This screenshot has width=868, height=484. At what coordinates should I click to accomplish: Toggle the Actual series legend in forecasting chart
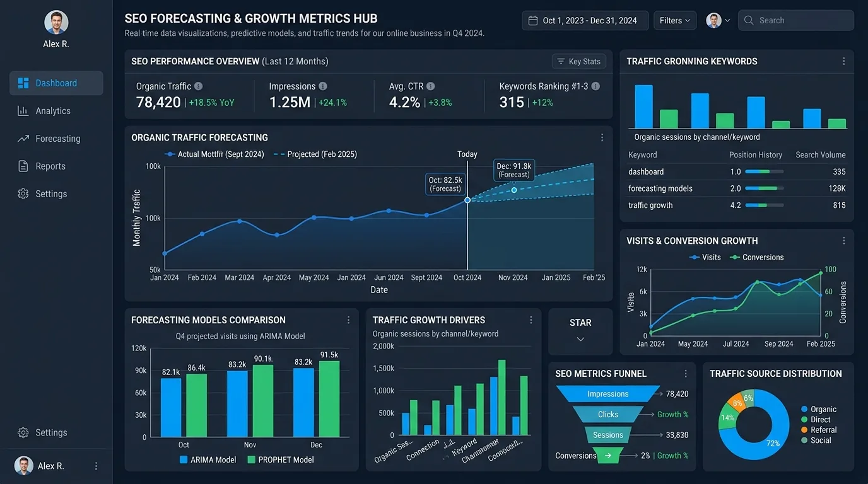(x=214, y=154)
